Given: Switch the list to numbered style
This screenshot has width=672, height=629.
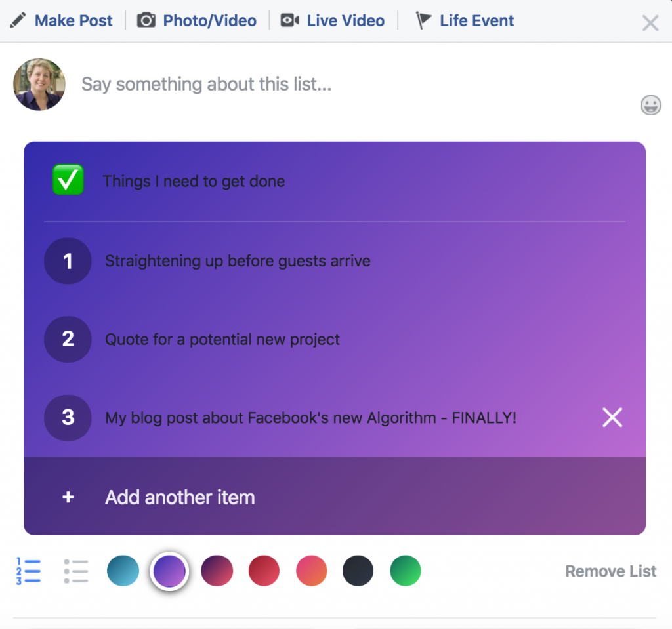Looking at the screenshot, I should pyautogui.click(x=28, y=571).
